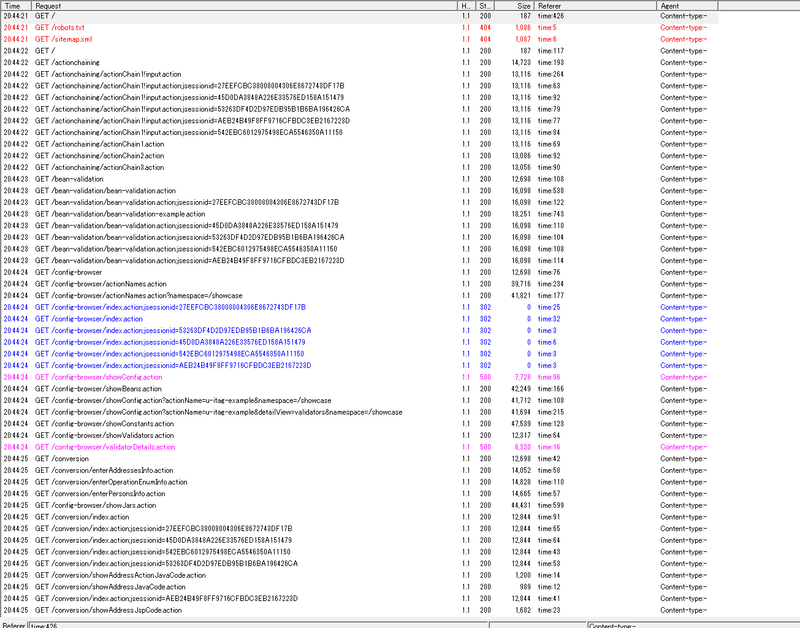800x628 pixels.
Task: Sort by the Referer column header
Action: (595, 6)
